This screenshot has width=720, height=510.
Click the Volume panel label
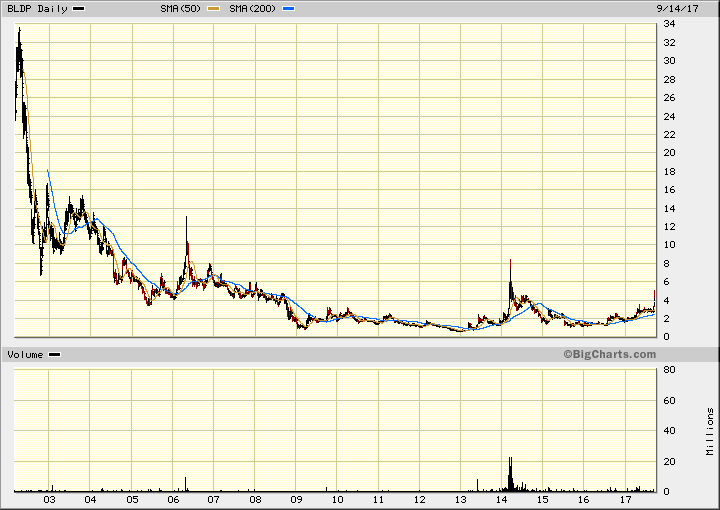click(25, 355)
